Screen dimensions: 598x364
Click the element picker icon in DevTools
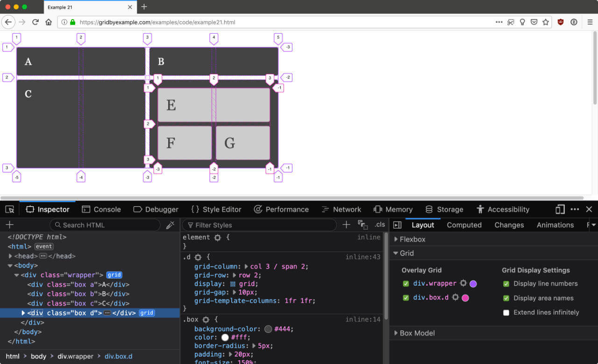coord(10,210)
